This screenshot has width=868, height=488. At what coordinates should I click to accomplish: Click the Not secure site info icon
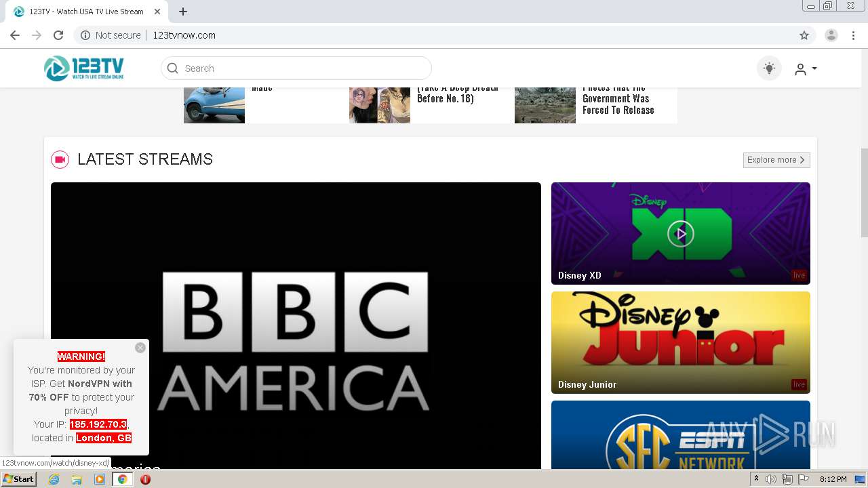point(85,35)
